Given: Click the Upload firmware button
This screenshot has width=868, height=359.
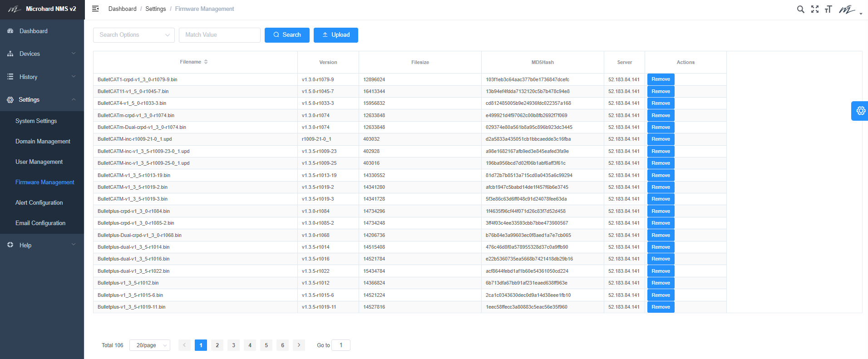Looking at the screenshot, I should pos(336,35).
